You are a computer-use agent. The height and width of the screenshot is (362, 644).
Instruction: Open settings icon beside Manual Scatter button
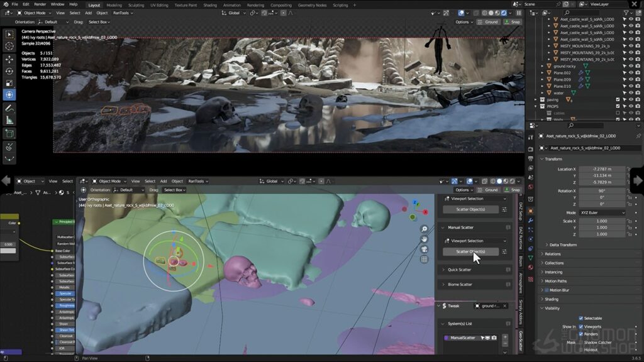pyautogui.click(x=504, y=251)
